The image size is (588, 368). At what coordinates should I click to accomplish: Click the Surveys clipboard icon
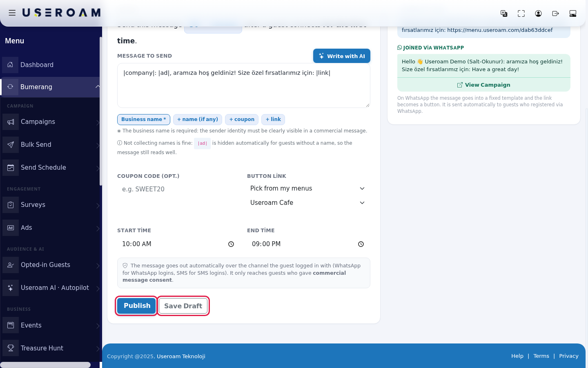pos(11,205)
